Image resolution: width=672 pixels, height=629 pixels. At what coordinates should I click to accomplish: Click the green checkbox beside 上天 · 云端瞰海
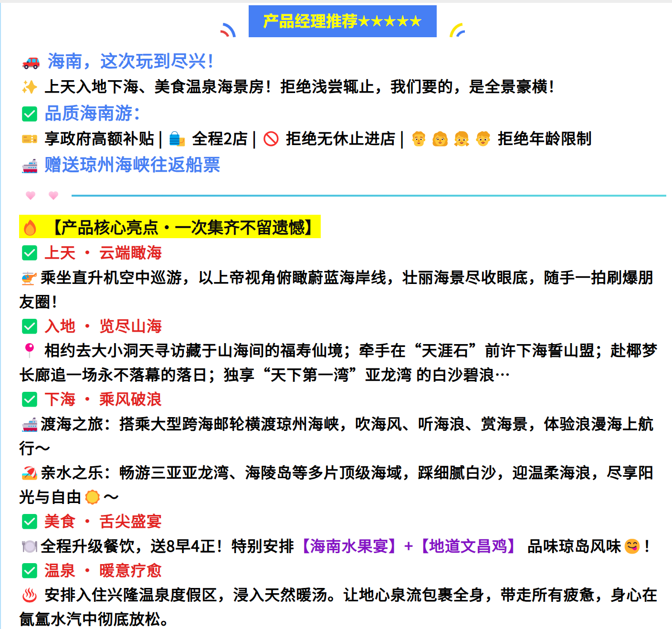coord(30,253)
